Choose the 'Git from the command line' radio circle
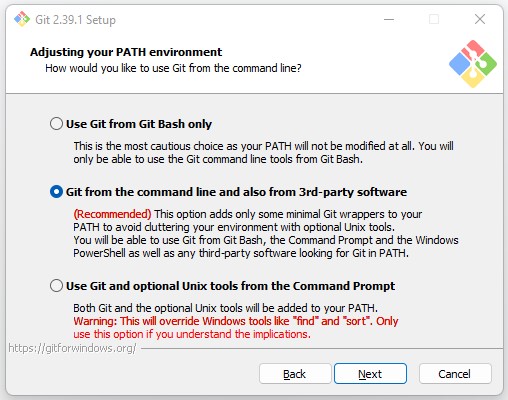 pos(56,192)
